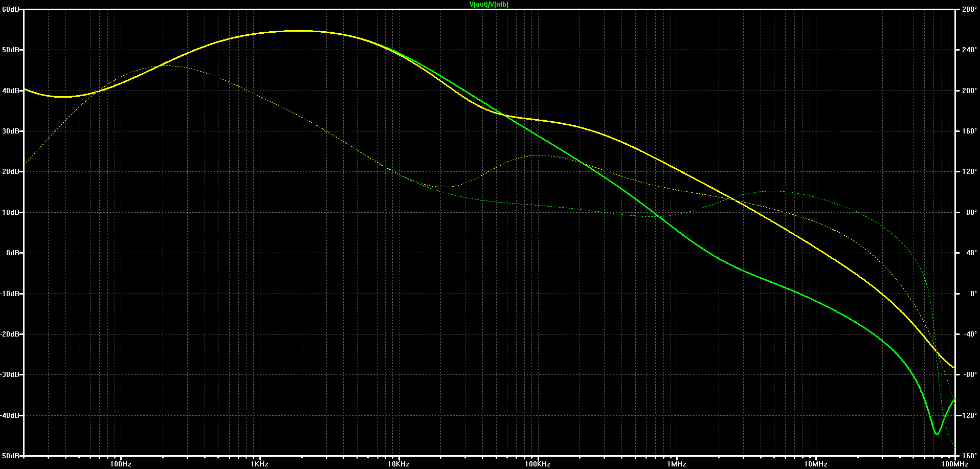Select the 100Hz frequency axis label
980x469 pixels.
coord(121,464)
